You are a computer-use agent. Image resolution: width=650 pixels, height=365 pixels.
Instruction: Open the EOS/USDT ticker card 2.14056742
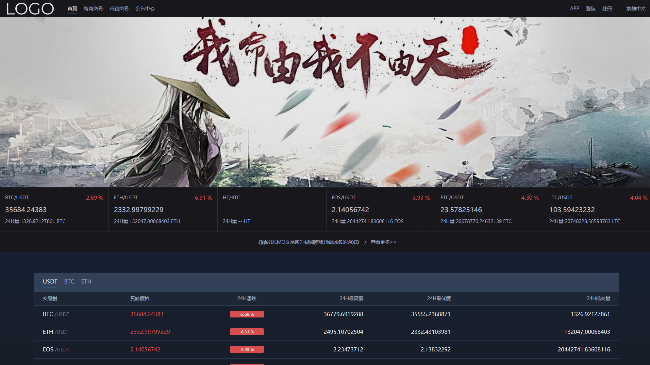[381, 209]
